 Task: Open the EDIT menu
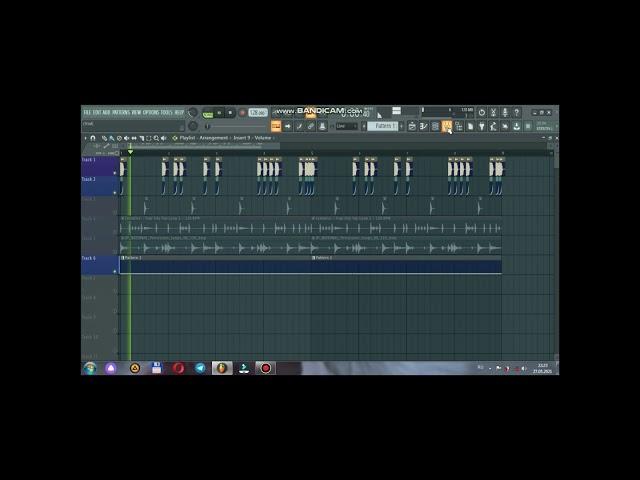97,112
